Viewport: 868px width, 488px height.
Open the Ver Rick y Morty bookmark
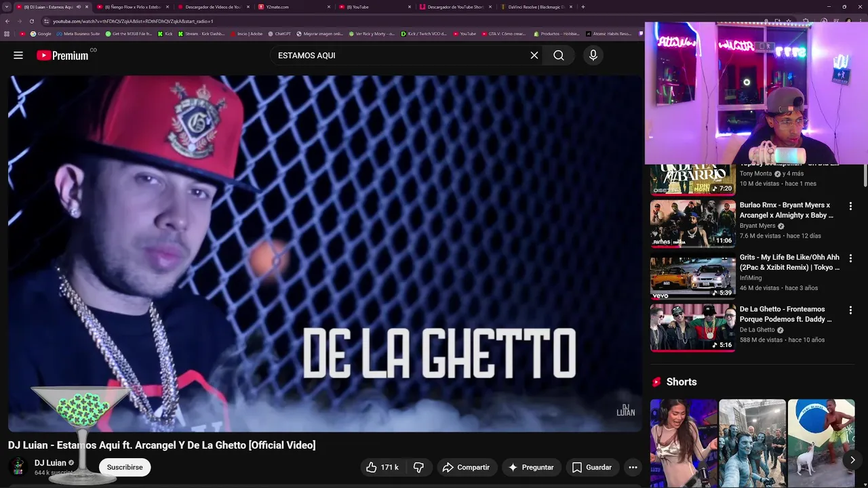coord(372,34)
